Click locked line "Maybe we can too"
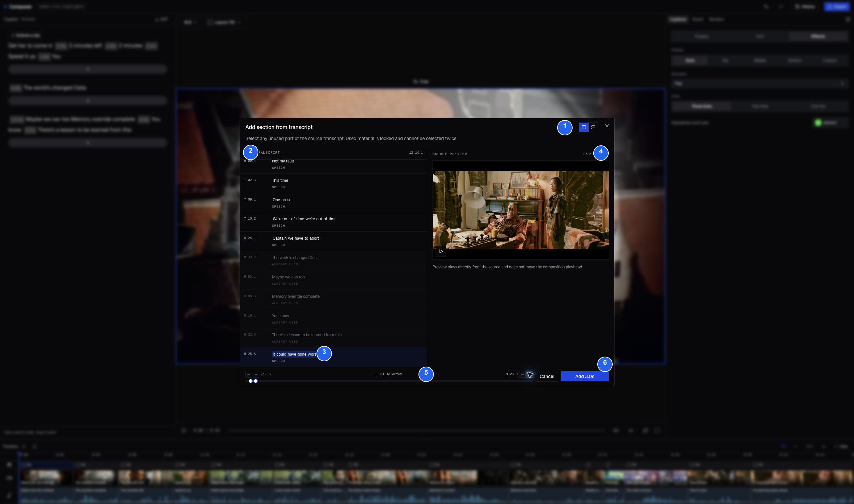Screen dimensions: 854x504 (x=333, y=280)
